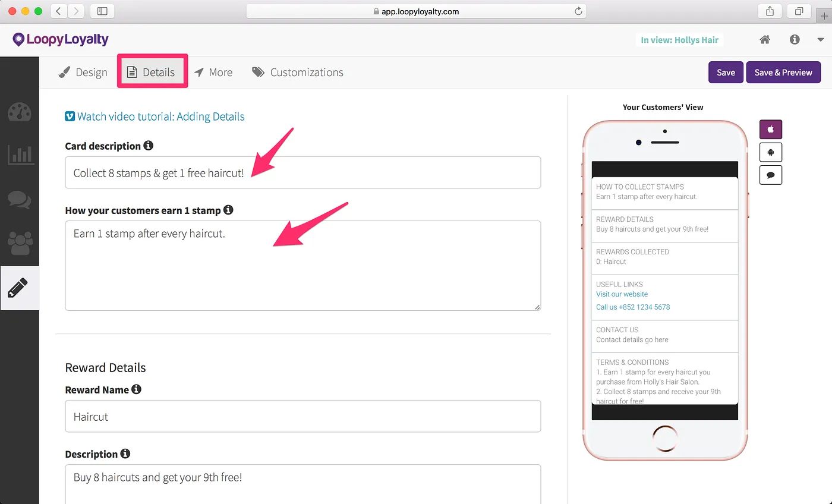This screenshot has height=504, width=832.
Task: Open the bar chart analytics sidebar icon
Action: pyautogui.click(x=20, y=155)
